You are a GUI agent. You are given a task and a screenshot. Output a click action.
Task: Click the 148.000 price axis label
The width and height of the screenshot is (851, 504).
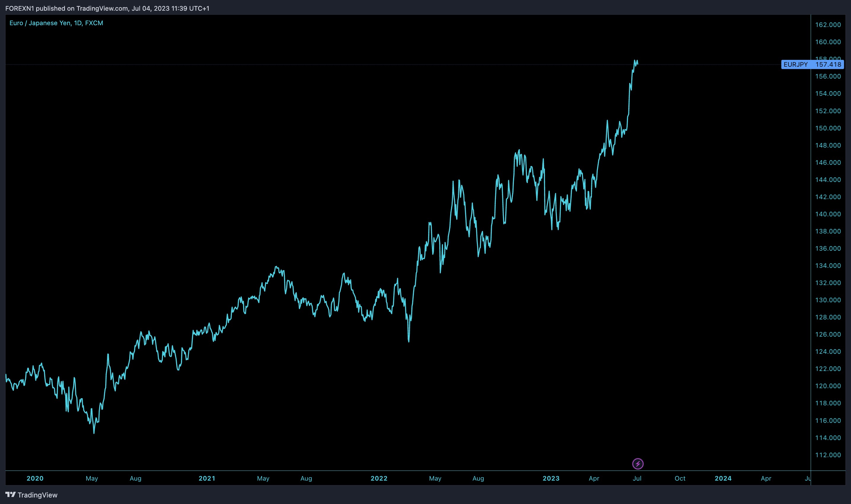coord(828,145)
